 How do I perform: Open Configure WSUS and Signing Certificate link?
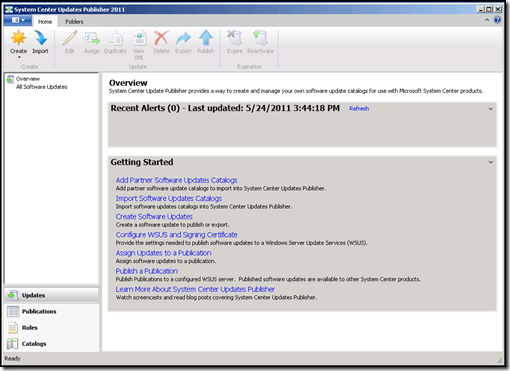pos(176,235)
